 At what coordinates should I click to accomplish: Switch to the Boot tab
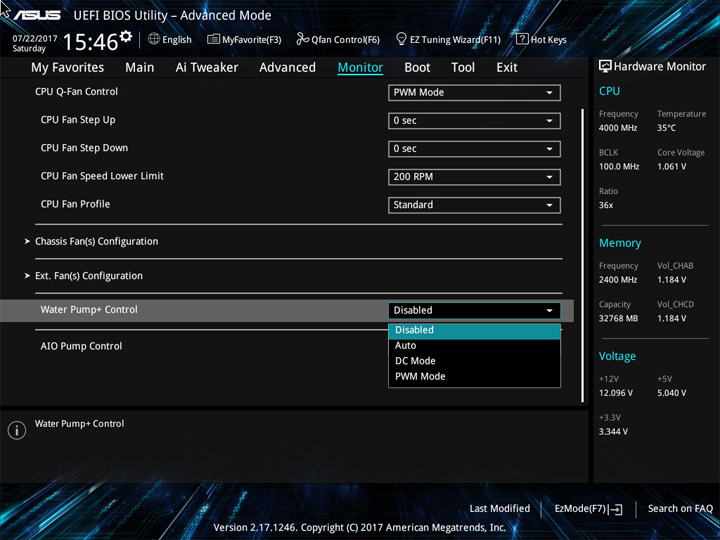point(417,68)
